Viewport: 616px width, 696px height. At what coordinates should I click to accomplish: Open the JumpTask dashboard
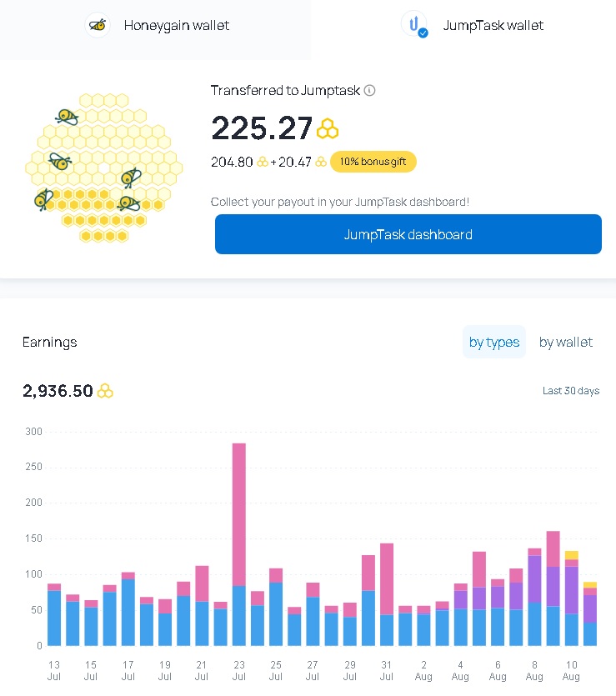click(x=408, y=234)
